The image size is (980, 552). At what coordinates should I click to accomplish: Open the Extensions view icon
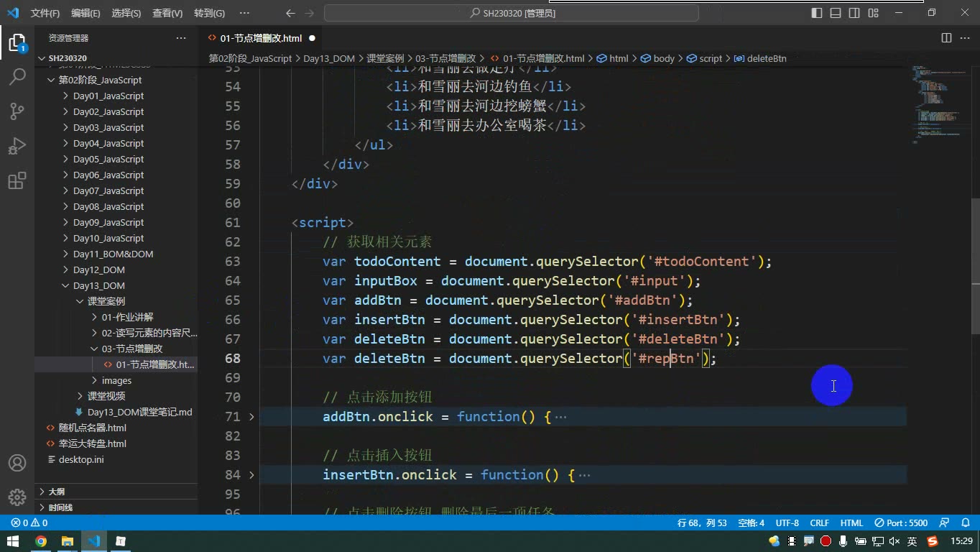(x=17, y=180)
